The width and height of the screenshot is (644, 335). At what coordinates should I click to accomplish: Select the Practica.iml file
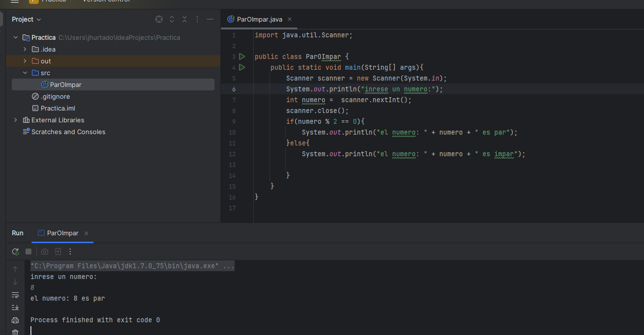[x=113, y=108]
